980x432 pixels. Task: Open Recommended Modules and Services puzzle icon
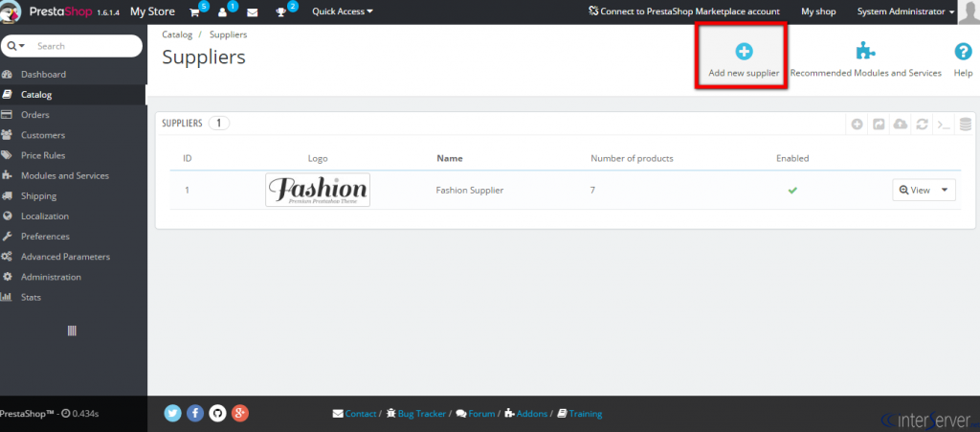coord(865,52)
